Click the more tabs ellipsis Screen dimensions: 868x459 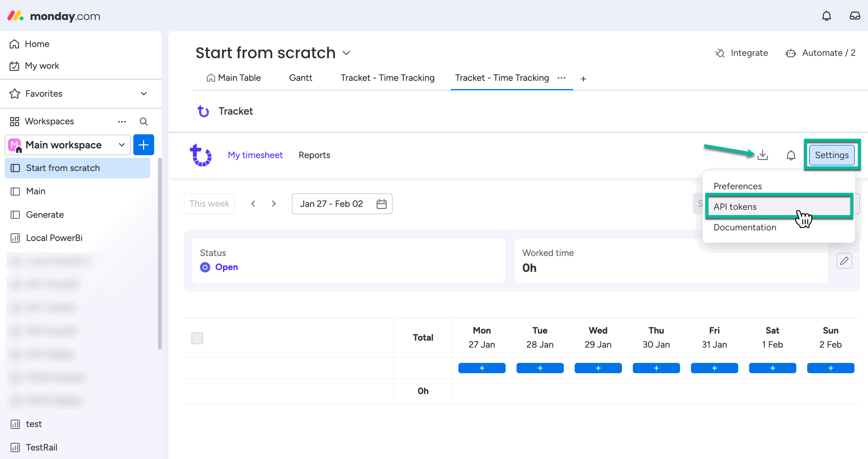[x=561, y=78]
